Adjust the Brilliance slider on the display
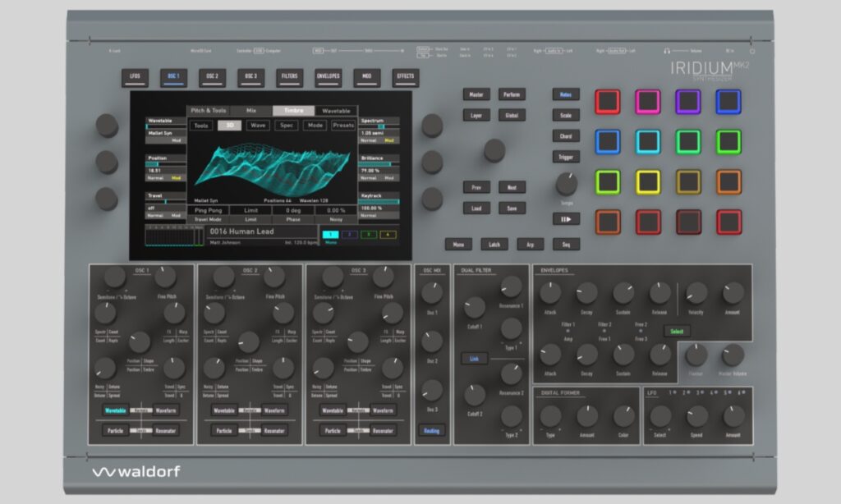 point(379,164)
